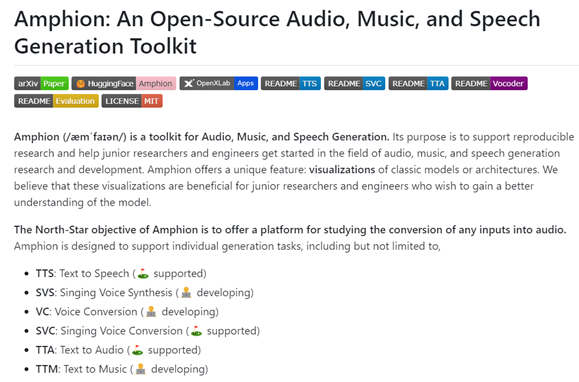Open the README Vocoder badge

click(x=489, y=83)
